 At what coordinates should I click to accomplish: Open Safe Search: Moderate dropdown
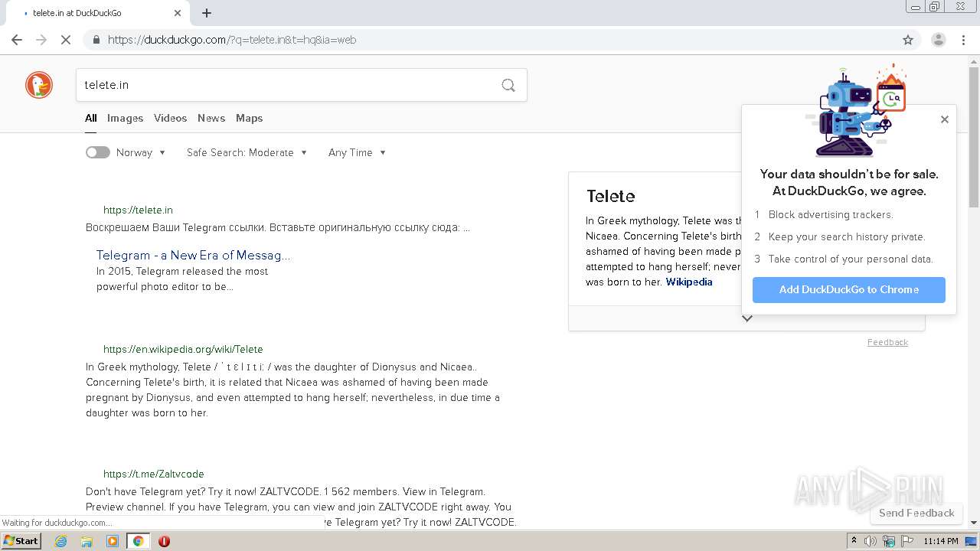[247, 152]
